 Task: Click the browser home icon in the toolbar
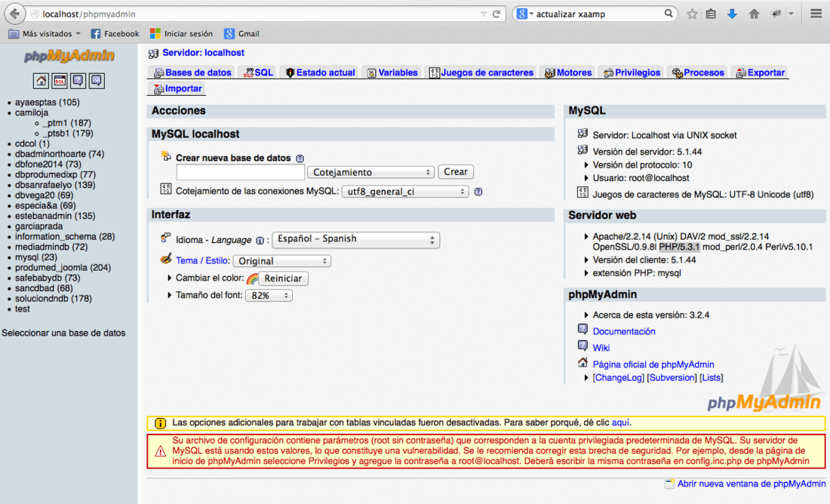pos(755,14)
